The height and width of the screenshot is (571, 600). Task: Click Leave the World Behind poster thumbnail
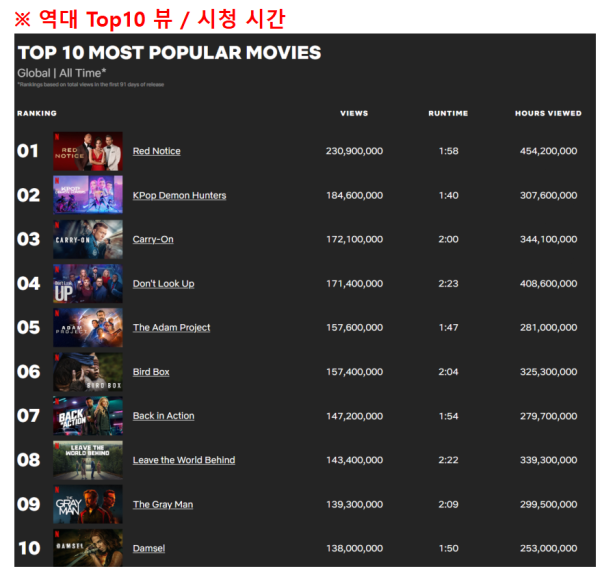tap(88, 460)
